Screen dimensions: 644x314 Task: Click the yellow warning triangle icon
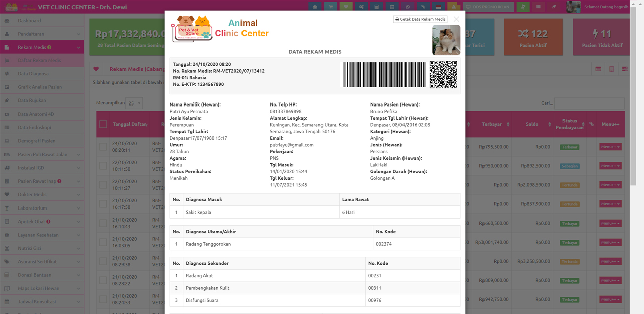coord(454,7)
